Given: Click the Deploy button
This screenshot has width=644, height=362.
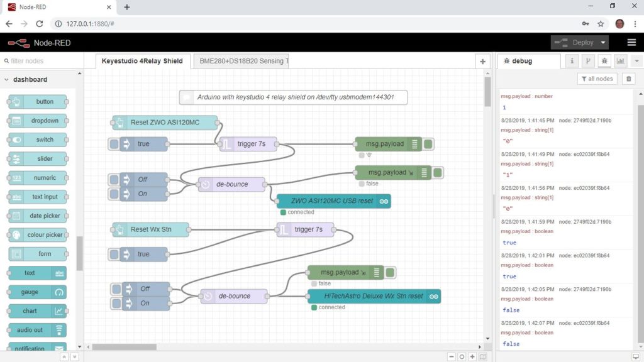Looking at the screenshot, I should (x=575, y=43).
